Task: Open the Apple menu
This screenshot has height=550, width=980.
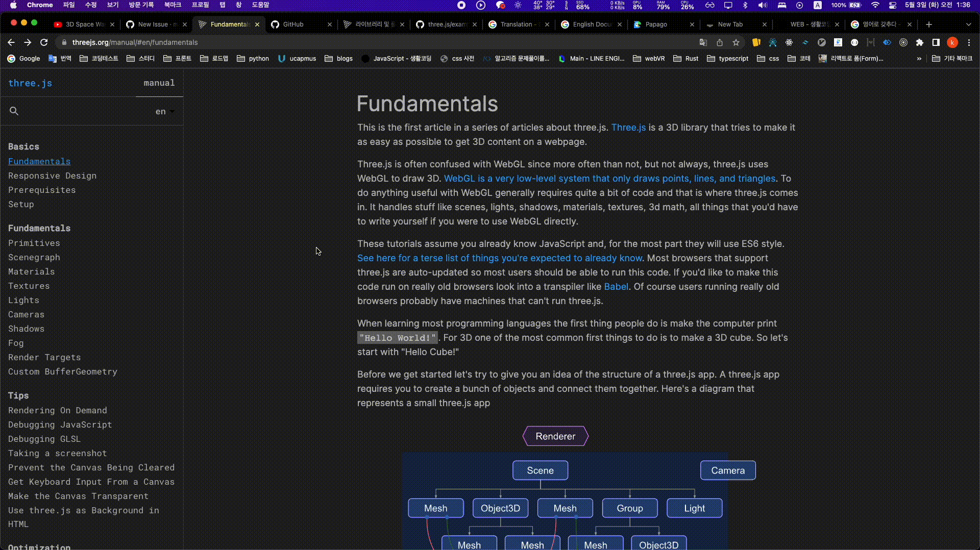Action: 13,5
